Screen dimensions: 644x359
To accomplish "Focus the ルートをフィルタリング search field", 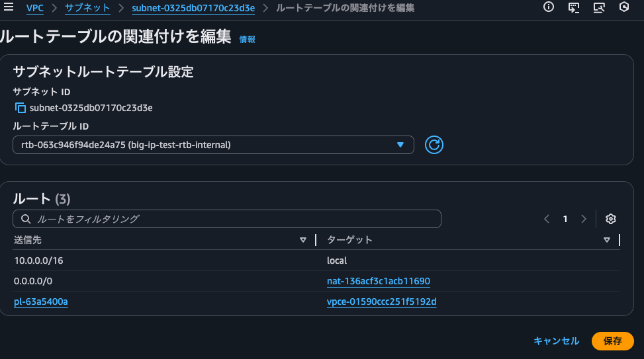I will tap(227, 219).
